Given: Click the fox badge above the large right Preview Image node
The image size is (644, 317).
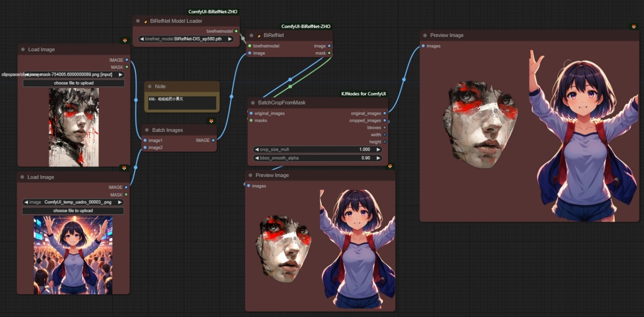Looking at the screenshot, I should point(633,26).
